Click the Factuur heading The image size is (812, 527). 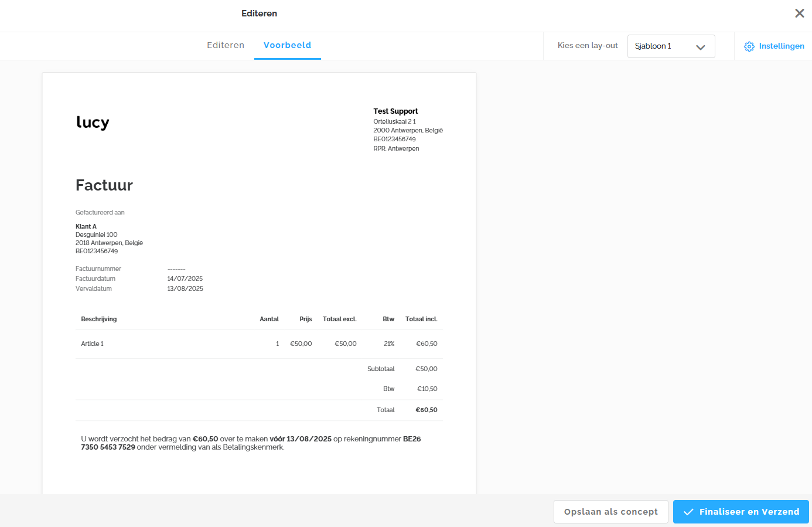104,185
